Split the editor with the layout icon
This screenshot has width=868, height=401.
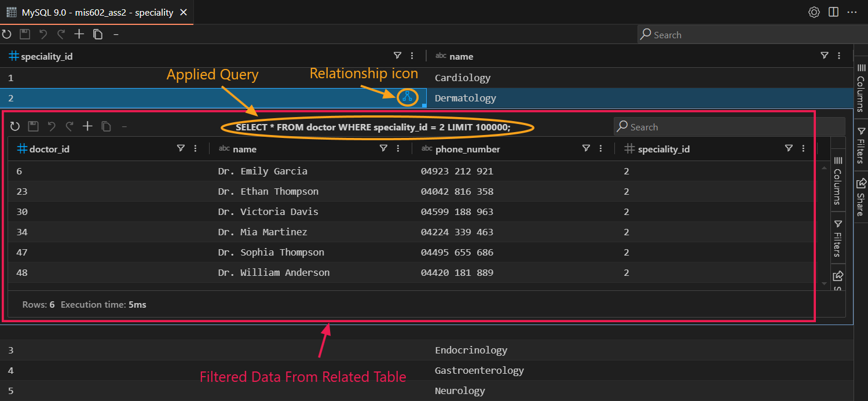pyautogui.click(x=833, y=12)
